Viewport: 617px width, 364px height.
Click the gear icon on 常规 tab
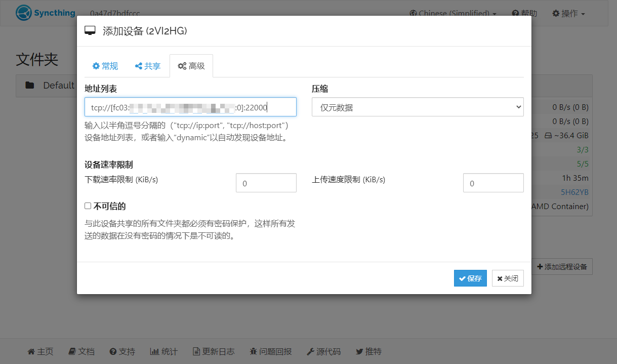96,66
